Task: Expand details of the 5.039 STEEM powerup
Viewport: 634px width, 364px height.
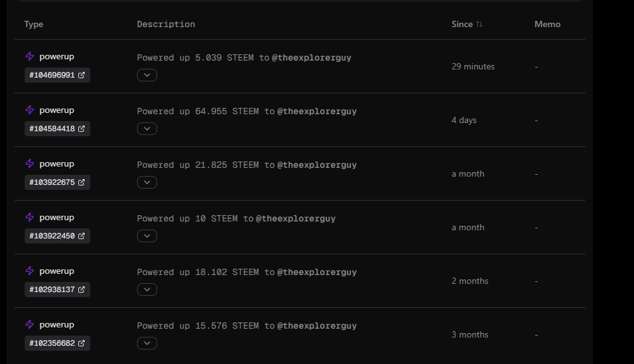Action: click(147, 75)
